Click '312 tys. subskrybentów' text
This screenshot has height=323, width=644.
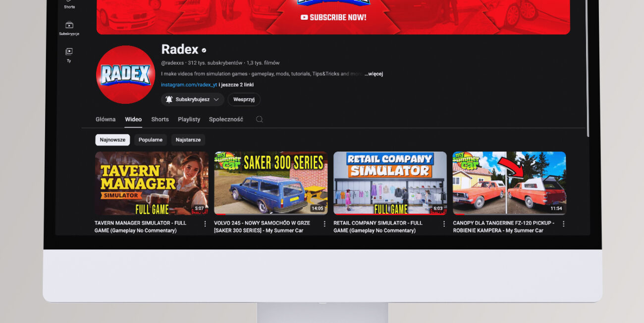click(215, 63)
